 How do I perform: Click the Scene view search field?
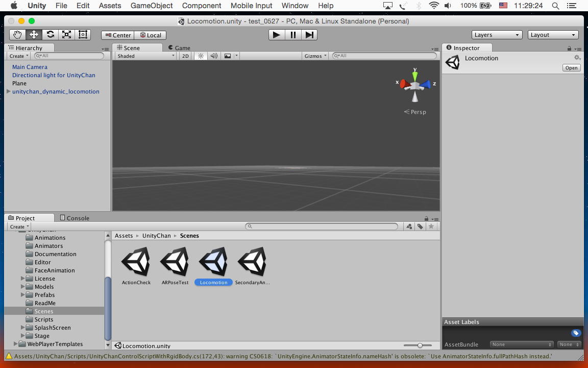[x=385, y=56]
